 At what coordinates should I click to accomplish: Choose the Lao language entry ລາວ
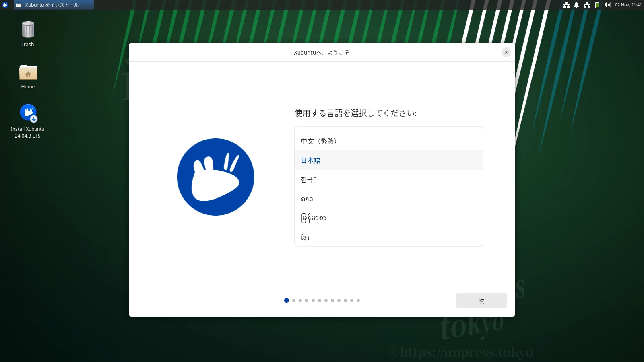388,199
